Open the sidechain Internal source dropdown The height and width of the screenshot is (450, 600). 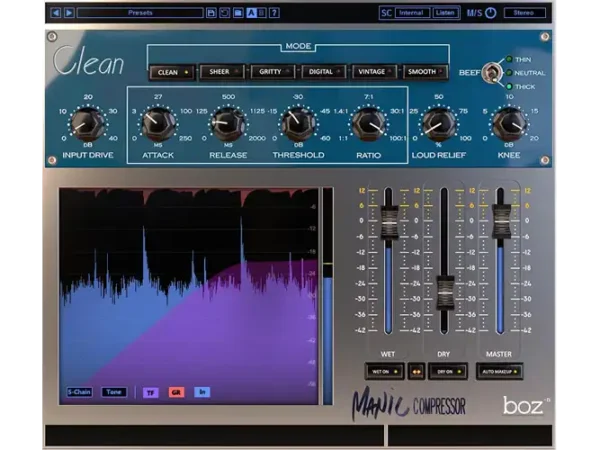point(412,13)
